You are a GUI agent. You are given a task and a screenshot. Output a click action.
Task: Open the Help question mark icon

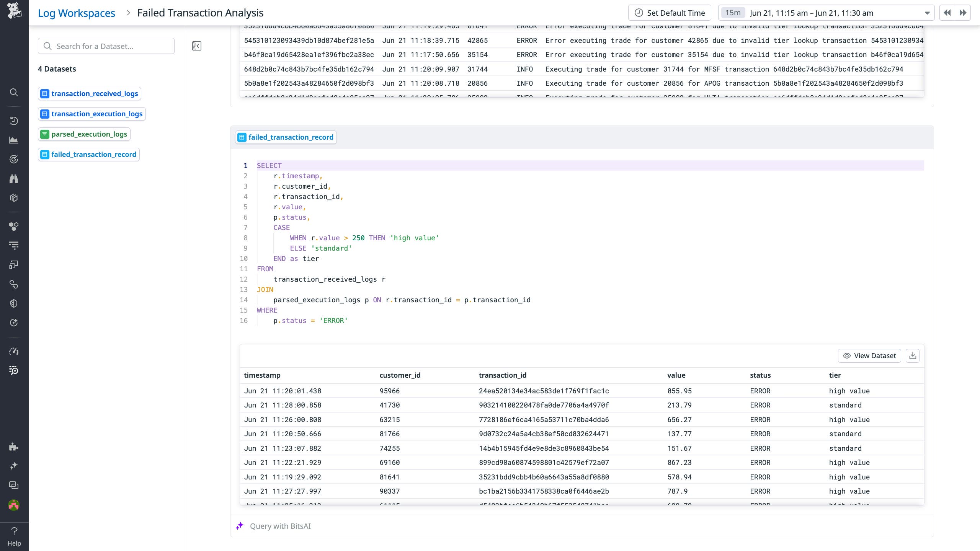(14, 531)
